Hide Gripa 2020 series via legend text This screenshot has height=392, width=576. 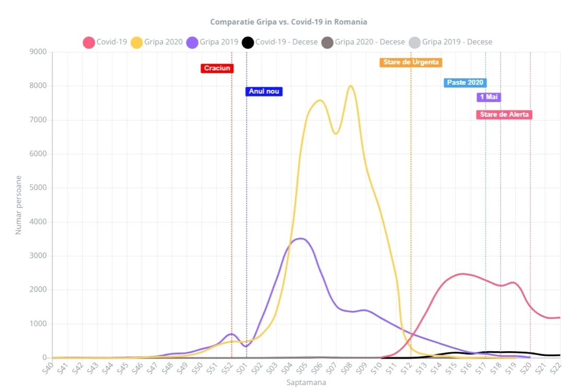click(163, 42)
